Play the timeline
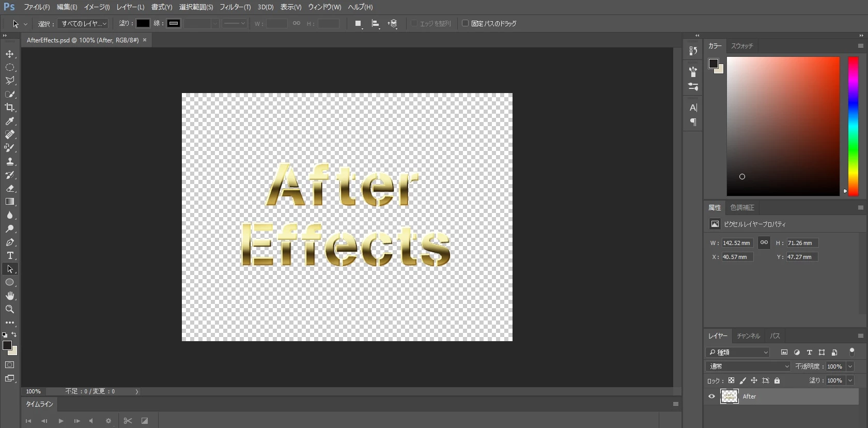The image size is (868, 428). pos(61,421)
